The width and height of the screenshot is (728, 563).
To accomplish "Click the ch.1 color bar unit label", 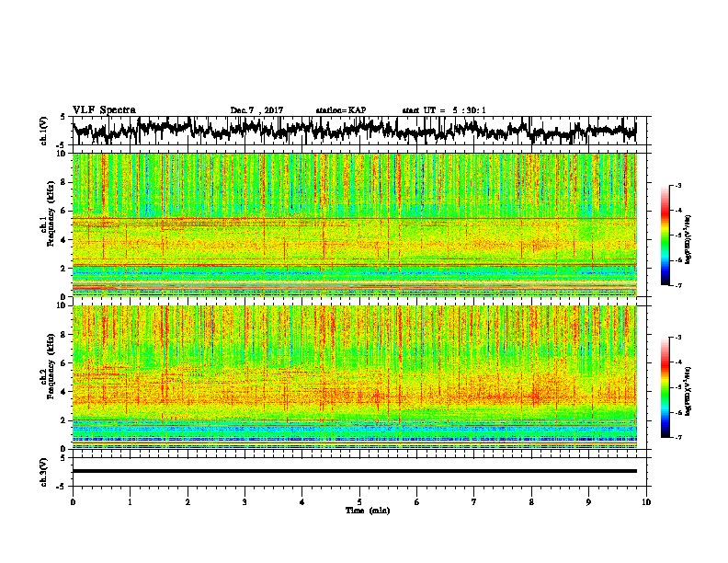I will tap(688, 239).
